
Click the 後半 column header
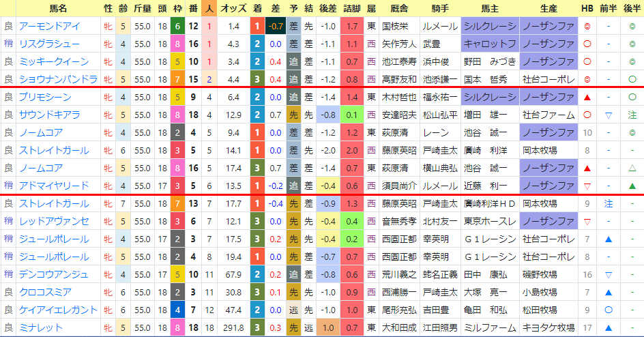click(x=632, y=8)
